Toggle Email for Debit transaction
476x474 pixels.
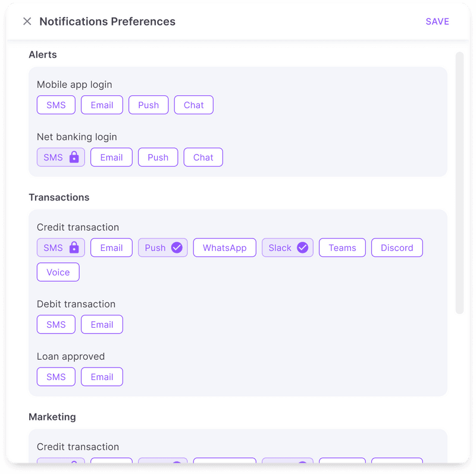pos(102,325)
